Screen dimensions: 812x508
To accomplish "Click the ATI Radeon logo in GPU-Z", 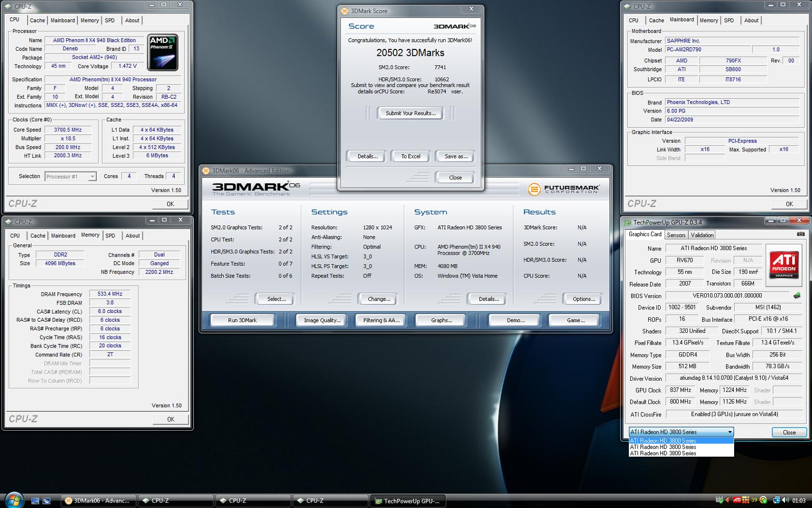I will 784,265.
